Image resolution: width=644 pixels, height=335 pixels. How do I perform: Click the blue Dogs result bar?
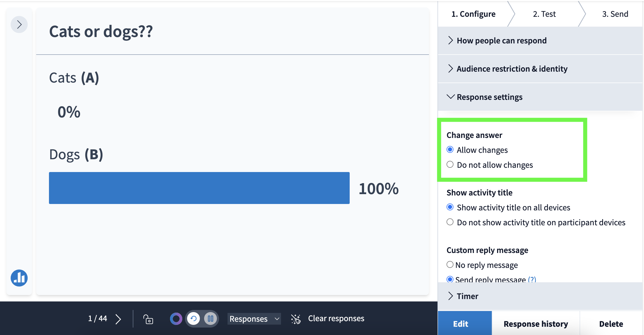(x=199, y=188)
